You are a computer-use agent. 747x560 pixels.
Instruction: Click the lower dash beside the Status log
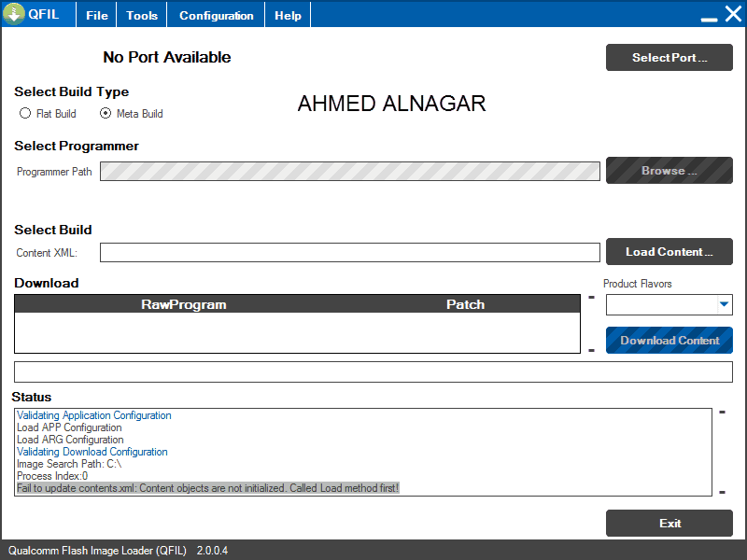point(722,493)
